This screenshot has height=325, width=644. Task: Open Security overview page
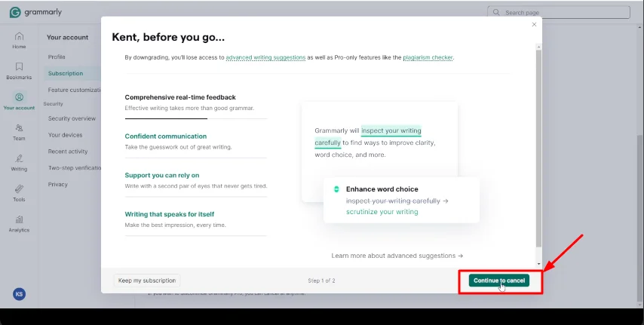point(72,118)
